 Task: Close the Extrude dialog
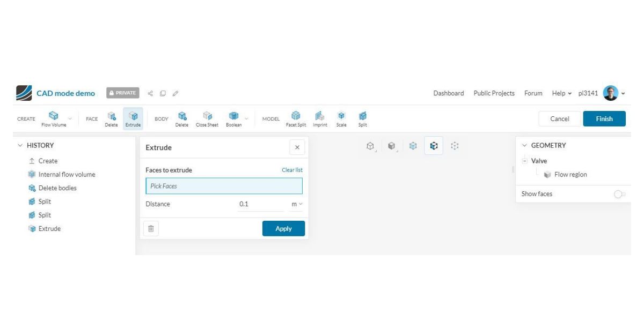(x=297, y=147)
